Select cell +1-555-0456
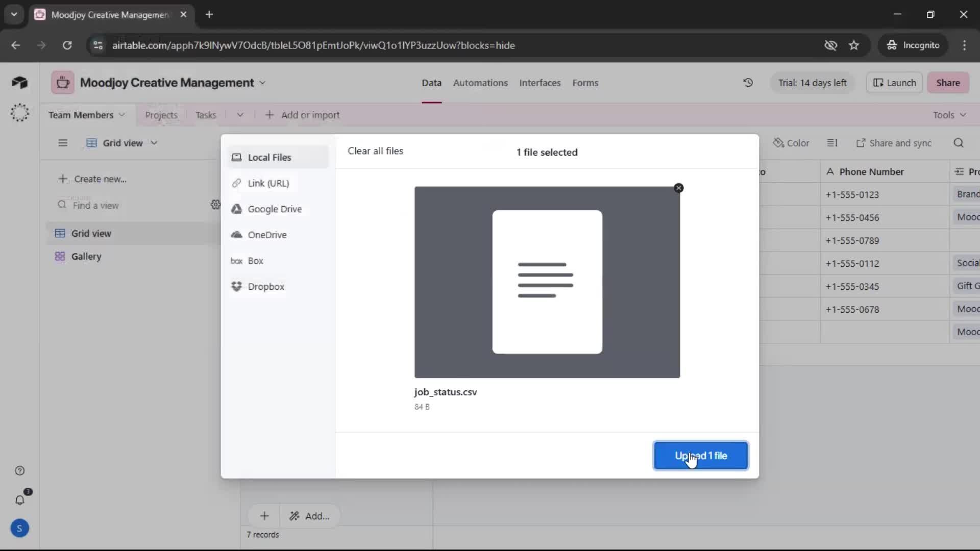 click(x=885, y=217)
